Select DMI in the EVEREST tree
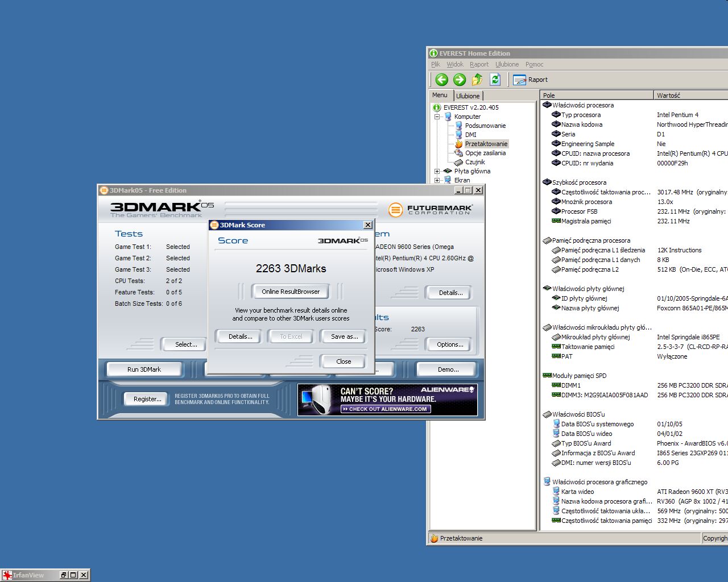Image resolution: width=728 pixels, height=582 pixels. tap(470, 135)
